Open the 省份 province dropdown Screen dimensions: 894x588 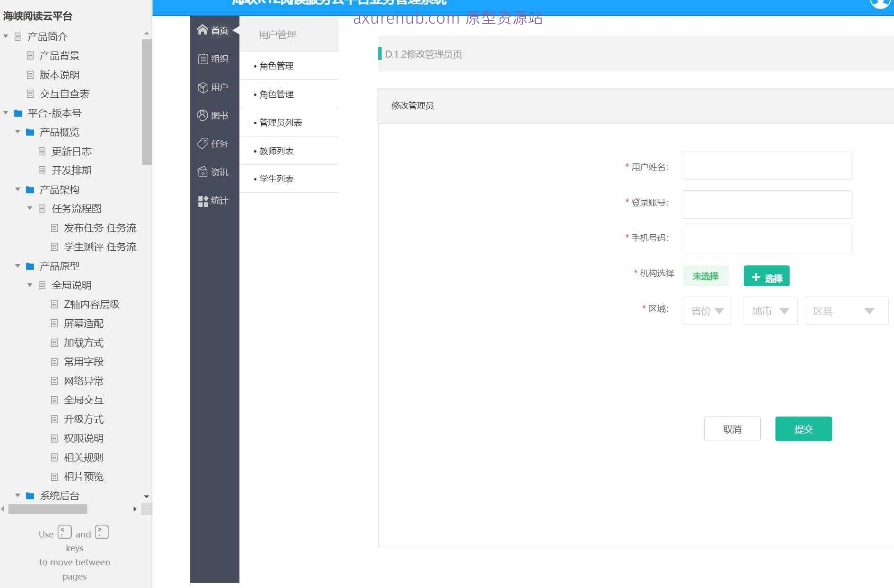(707, 311)
